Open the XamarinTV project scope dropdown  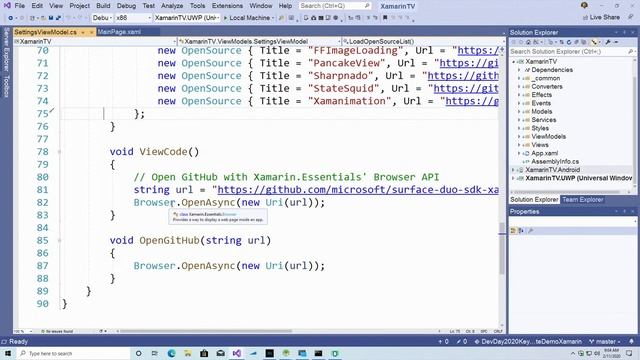click(x=95, y=41)
